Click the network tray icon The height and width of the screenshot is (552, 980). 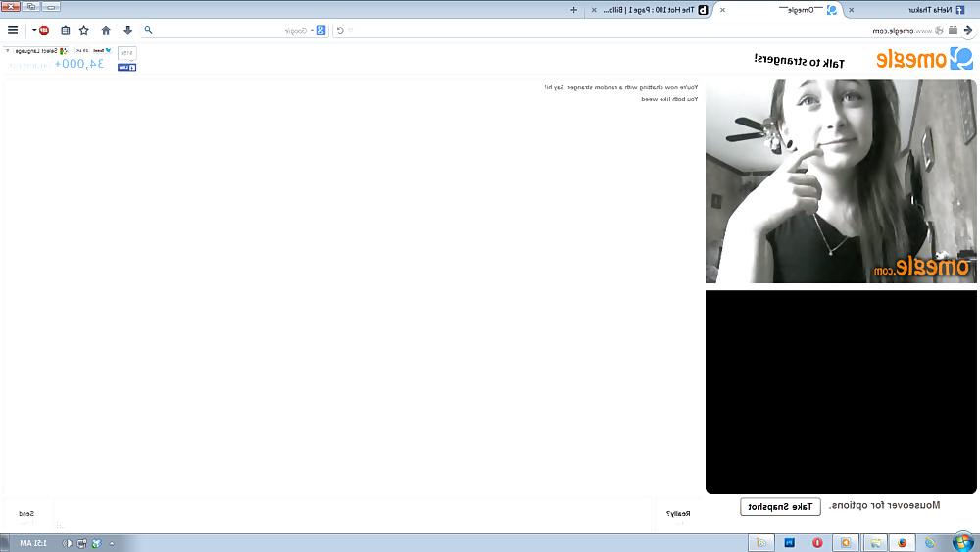click(82, 544)
